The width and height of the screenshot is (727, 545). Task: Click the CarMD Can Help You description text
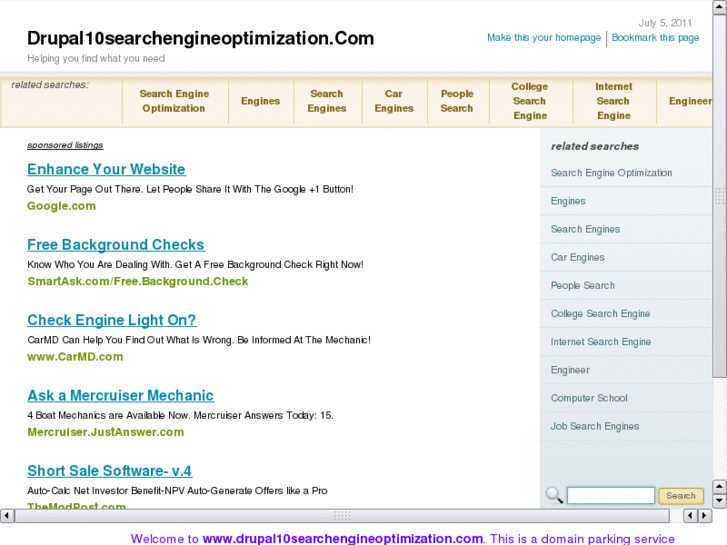click(x=199, y=340)
